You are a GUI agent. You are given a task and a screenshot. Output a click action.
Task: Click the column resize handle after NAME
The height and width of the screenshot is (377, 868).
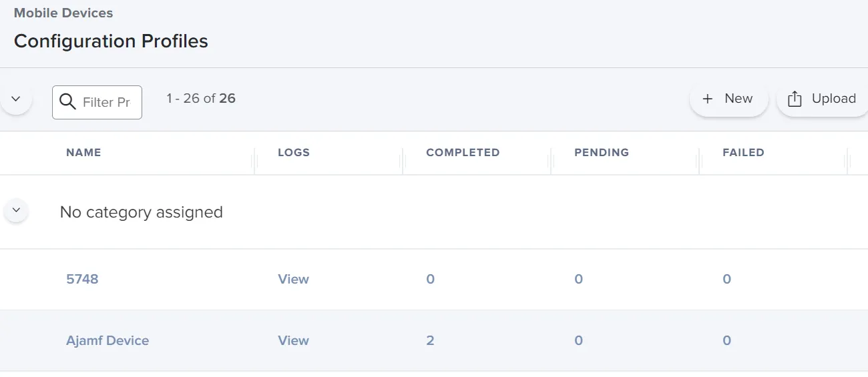coord(254,161)
